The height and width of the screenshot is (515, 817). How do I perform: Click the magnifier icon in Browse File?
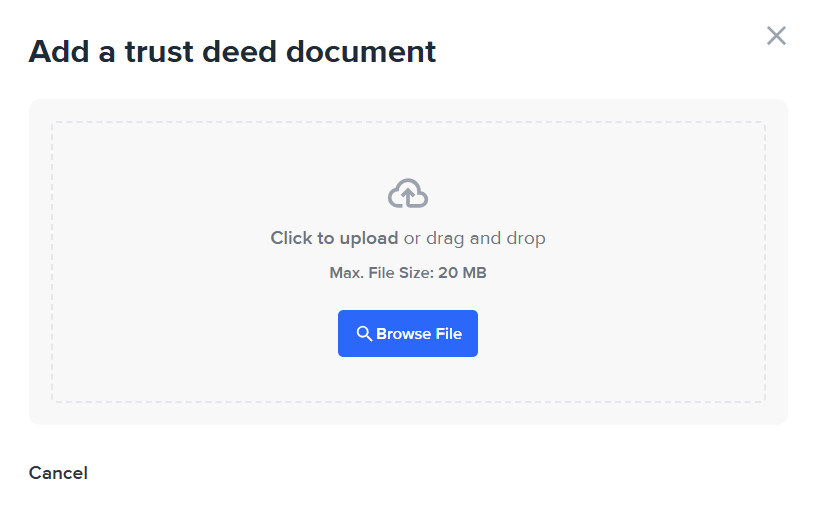(364, 334)
